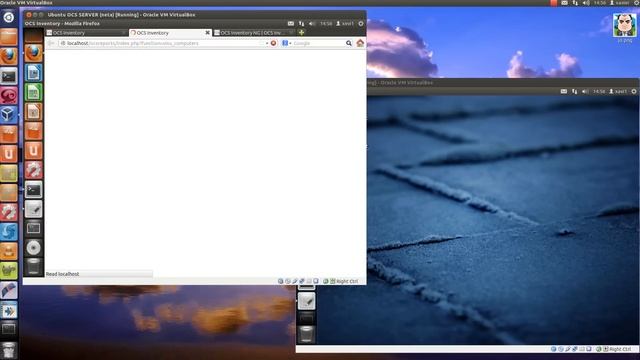Focus the localhost URL address field
640x360 pixels.
pyautogui.click(x=163, y=43)
